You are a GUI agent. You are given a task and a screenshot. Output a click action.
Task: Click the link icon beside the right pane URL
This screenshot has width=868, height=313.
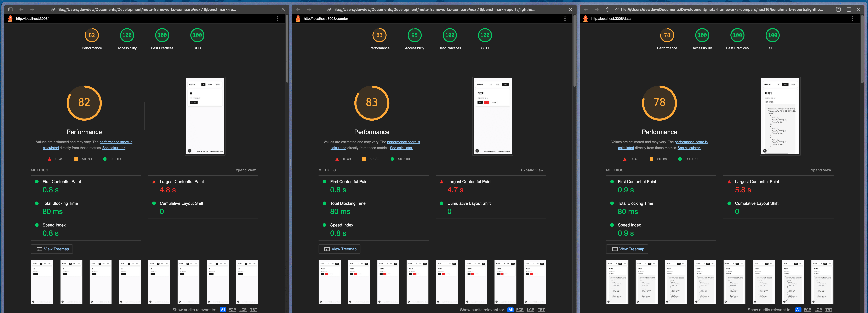pos(616,9)
